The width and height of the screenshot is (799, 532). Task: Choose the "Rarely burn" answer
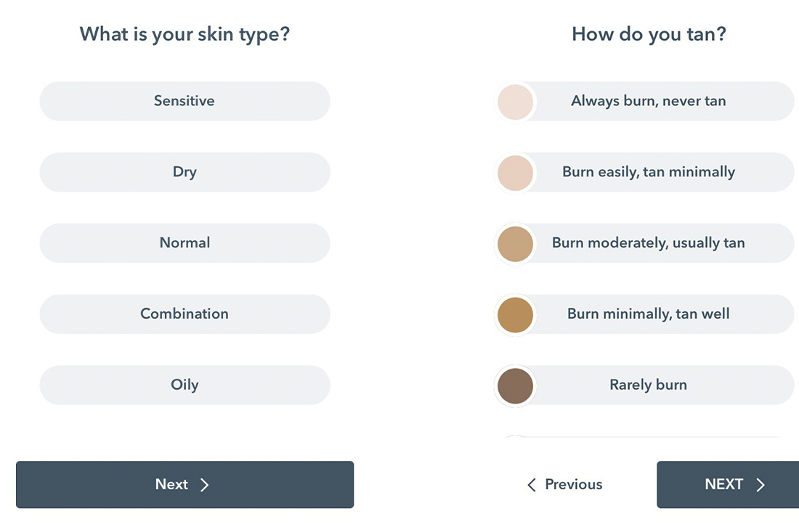click(x=649, y=385)
